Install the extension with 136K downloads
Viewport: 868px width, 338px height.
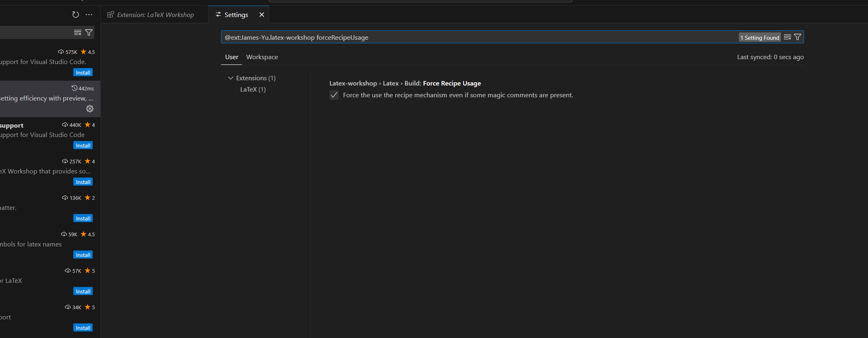83,218
